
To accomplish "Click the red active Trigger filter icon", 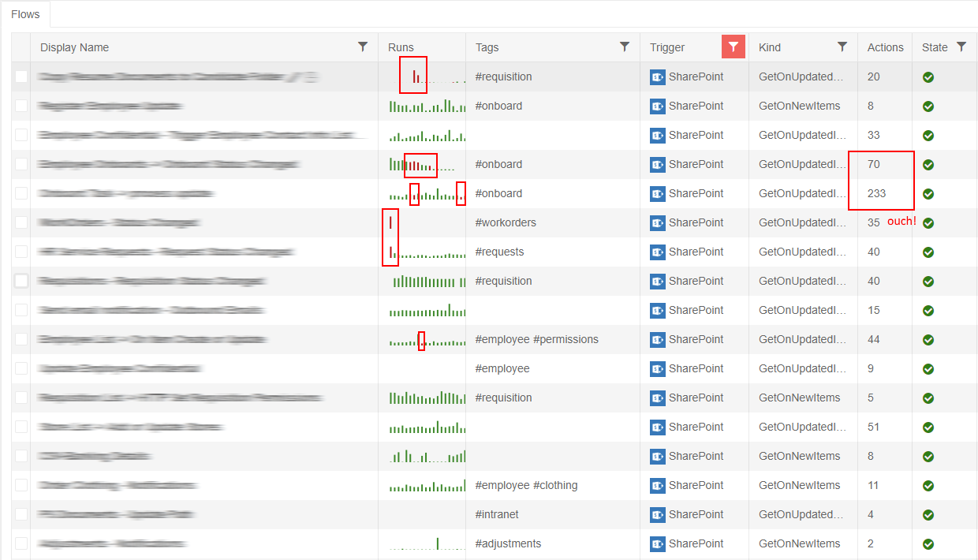I will tap(733, 47).
